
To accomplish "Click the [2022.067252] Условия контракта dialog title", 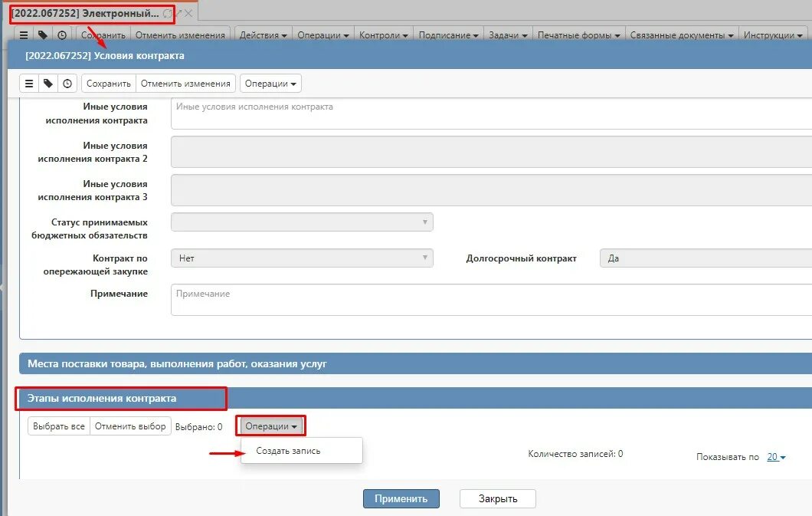I will [x=105, y=55].
